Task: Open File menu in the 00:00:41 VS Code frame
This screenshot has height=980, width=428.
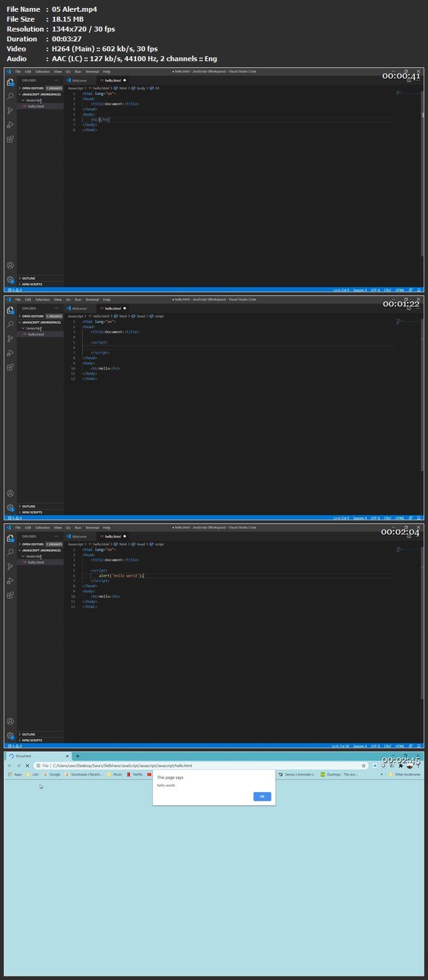Action: 18,72
